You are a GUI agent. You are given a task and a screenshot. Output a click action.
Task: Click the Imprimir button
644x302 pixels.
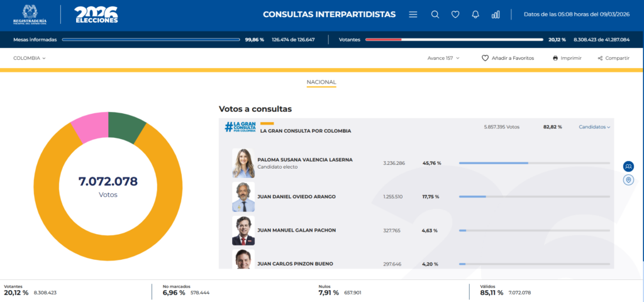coord(567,58)
